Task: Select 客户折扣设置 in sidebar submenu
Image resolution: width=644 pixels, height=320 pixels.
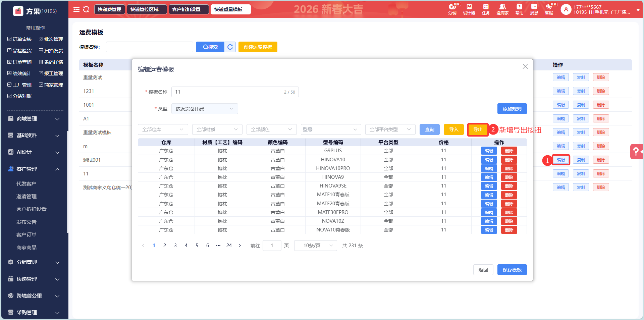Action: (x=32, y=209)
